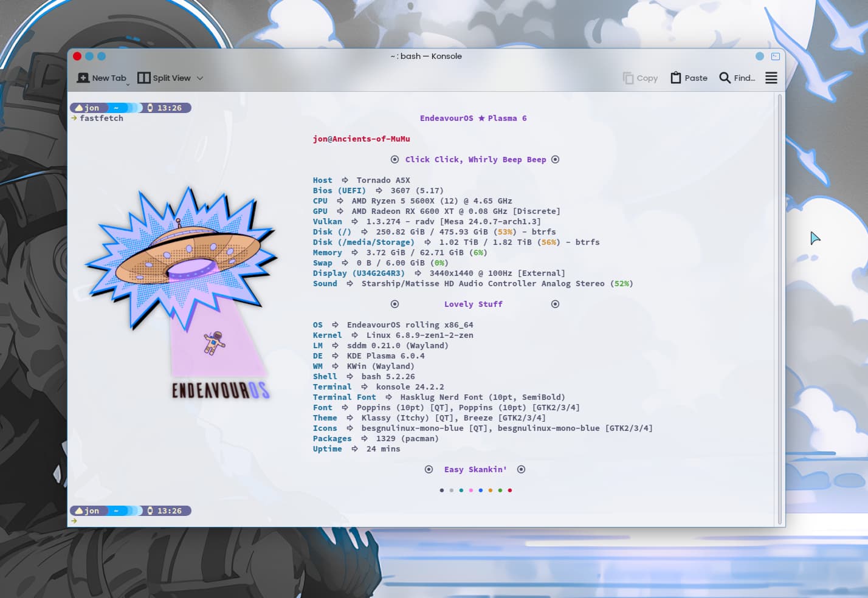The width and height of the screenshot is (868, 598).
Task: Click the 'bash — Konsole' window title
Action: click(426, 57)
